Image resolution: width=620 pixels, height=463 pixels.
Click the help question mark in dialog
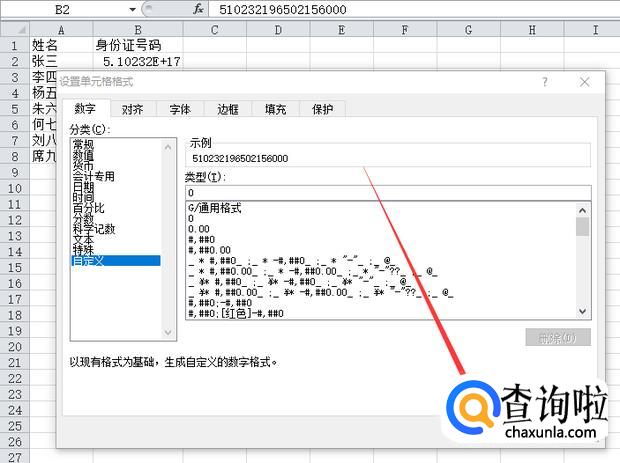(x=545, y=82)
